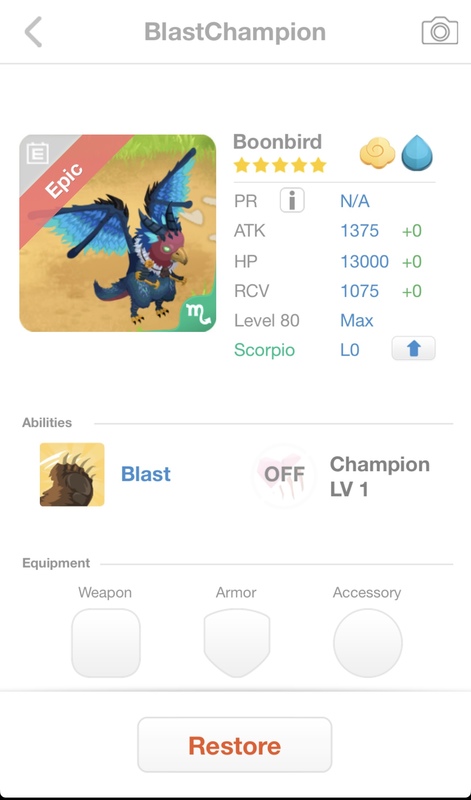Tap the BlastChampion title header
The width and height of the screenshot is (471, 800).
click(235, 32)
